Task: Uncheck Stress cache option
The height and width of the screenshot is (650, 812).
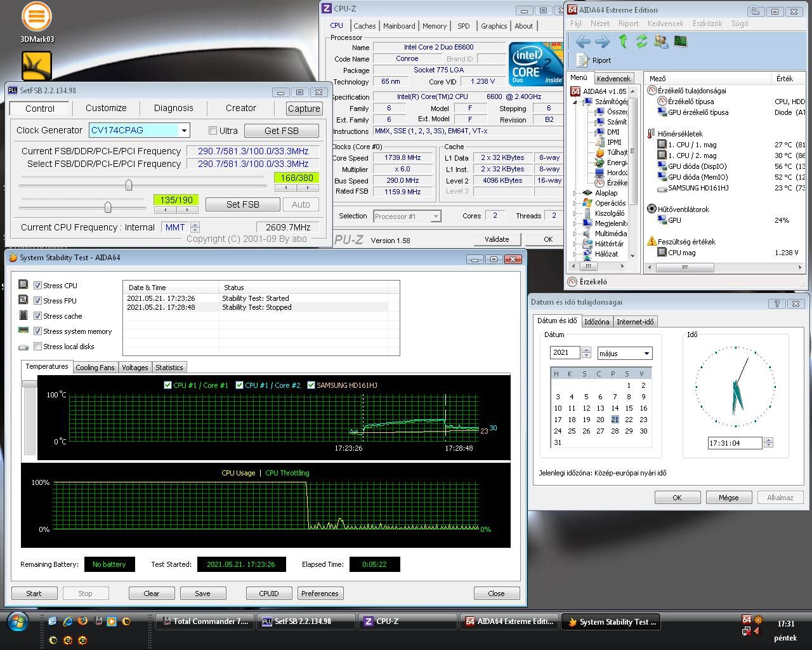Action: [38, 316]
